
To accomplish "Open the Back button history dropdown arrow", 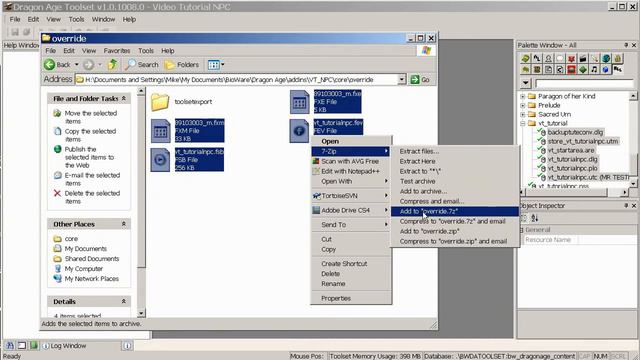I will pos(76,64).
